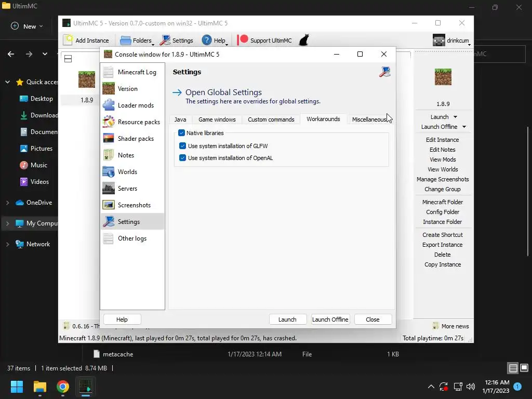Image resolution: width=532 pixels, height=399 pixels.
Task: Click the Close button in console window
Action: click(x=373, y=320)
